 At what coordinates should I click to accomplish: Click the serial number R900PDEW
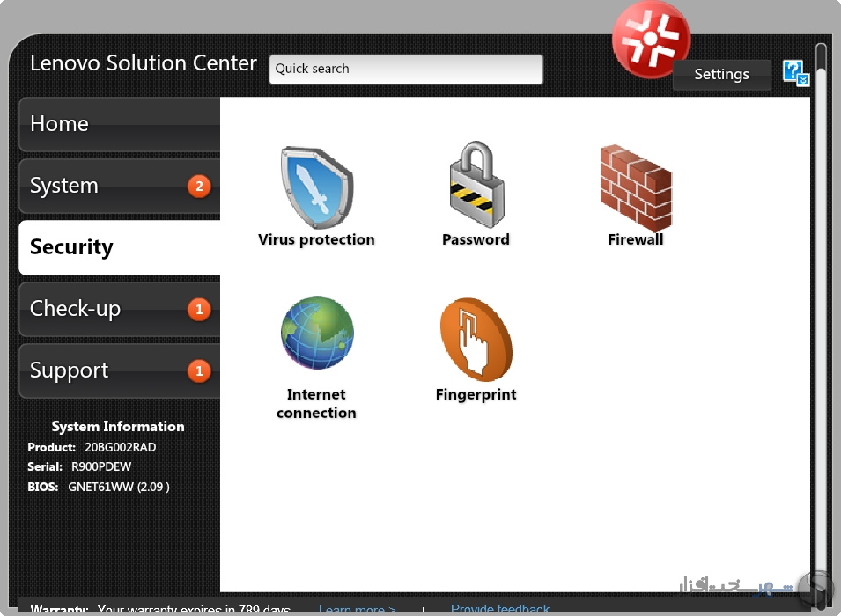pyautogui.click(x=101, y=467)
